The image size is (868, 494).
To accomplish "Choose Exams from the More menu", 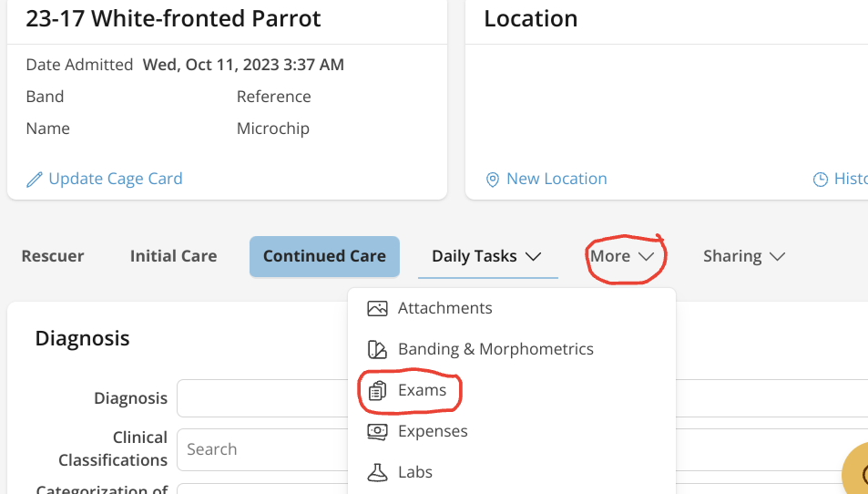I will coord(422,390).
